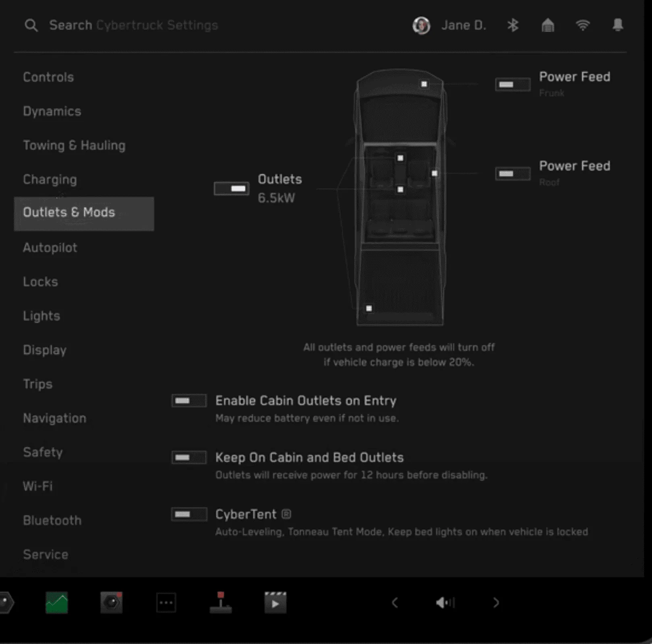Select the upper cabin outlet marker
This screenshot has height=644, width=652.
(x=400, y=158)
